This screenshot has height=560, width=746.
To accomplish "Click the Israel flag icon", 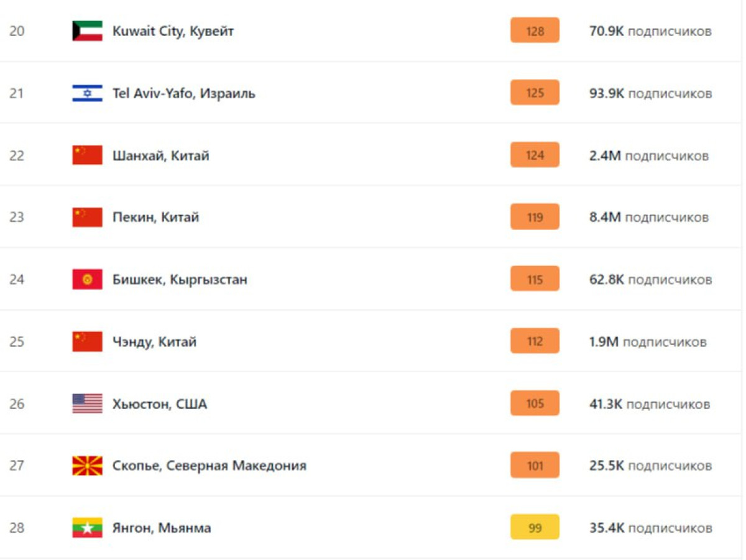I will pos(87,93).
